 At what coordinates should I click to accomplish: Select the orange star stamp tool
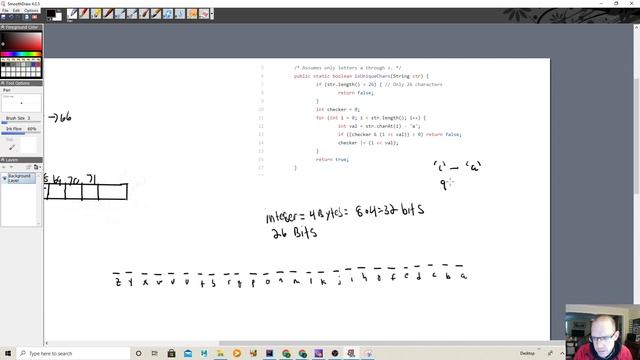click(x=192, y=14)
